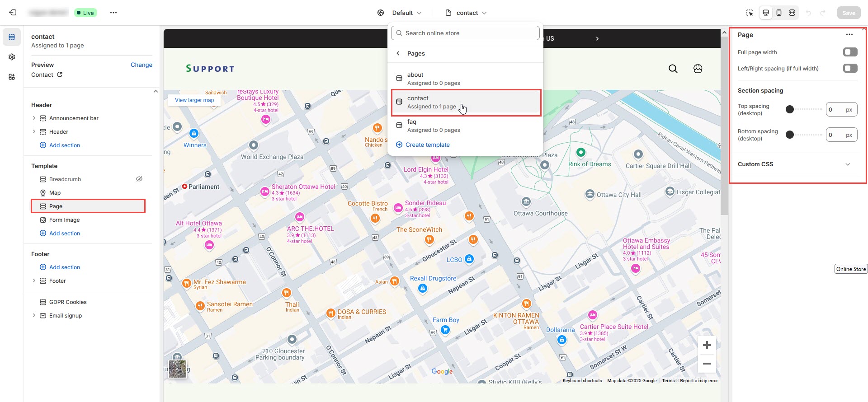
Task: Open theme settings gear icon
Action: 12,57
